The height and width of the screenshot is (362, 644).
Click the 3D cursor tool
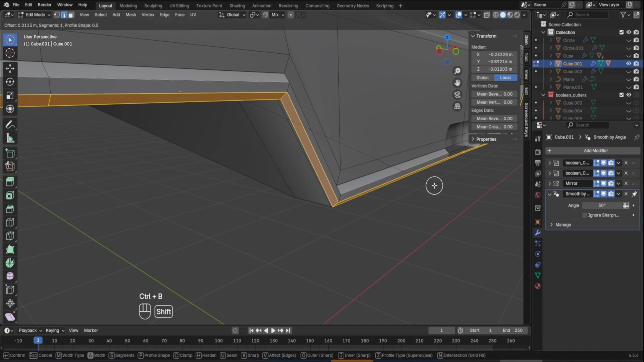tap(10, 53)
